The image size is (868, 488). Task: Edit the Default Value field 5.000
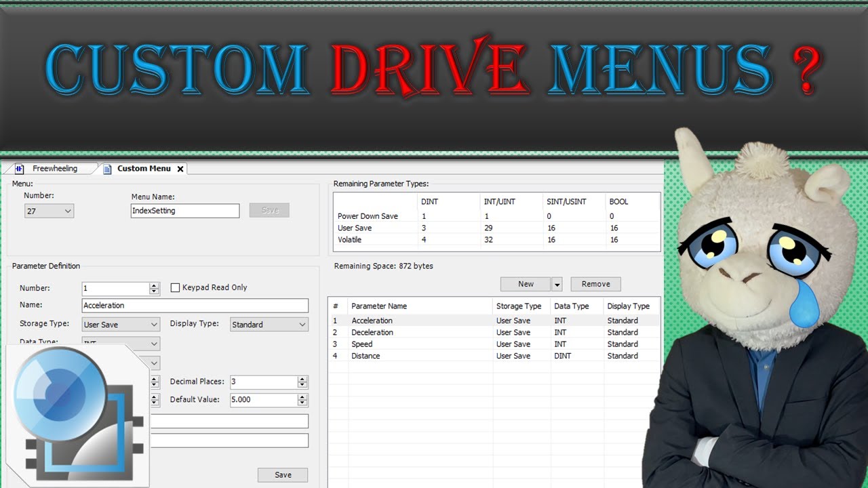tap(263, 400)
